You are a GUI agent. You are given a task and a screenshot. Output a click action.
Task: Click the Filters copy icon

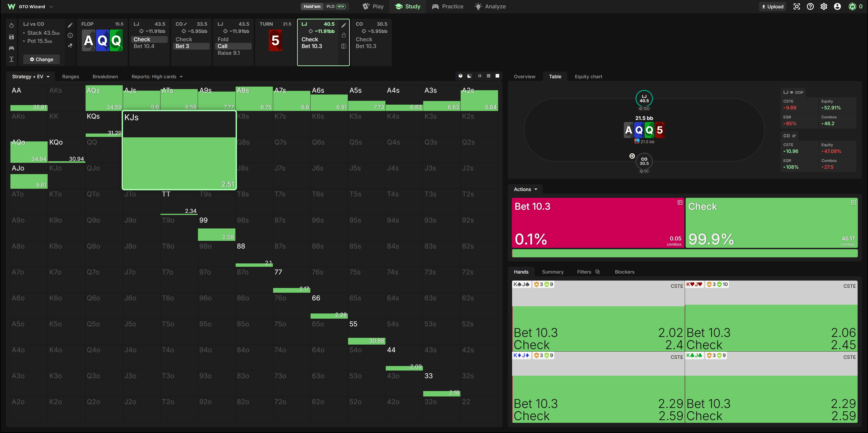click(x=598, y=272)
